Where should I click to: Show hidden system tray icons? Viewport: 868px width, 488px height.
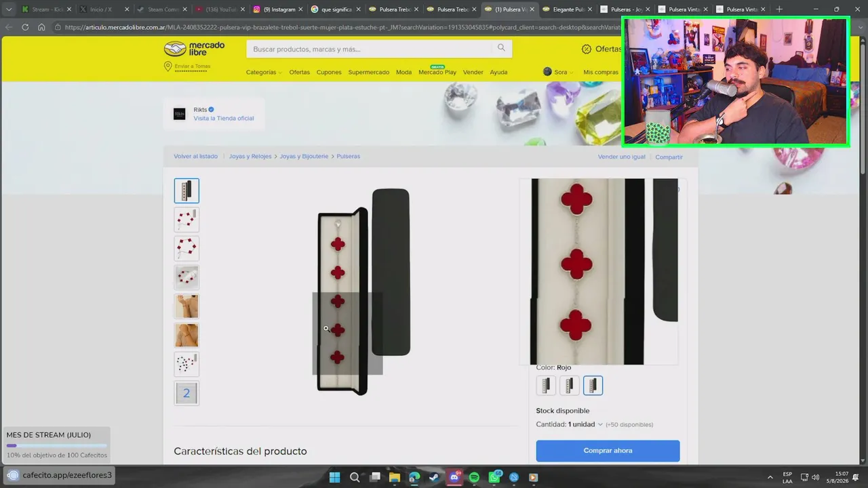tap(770, 477)
